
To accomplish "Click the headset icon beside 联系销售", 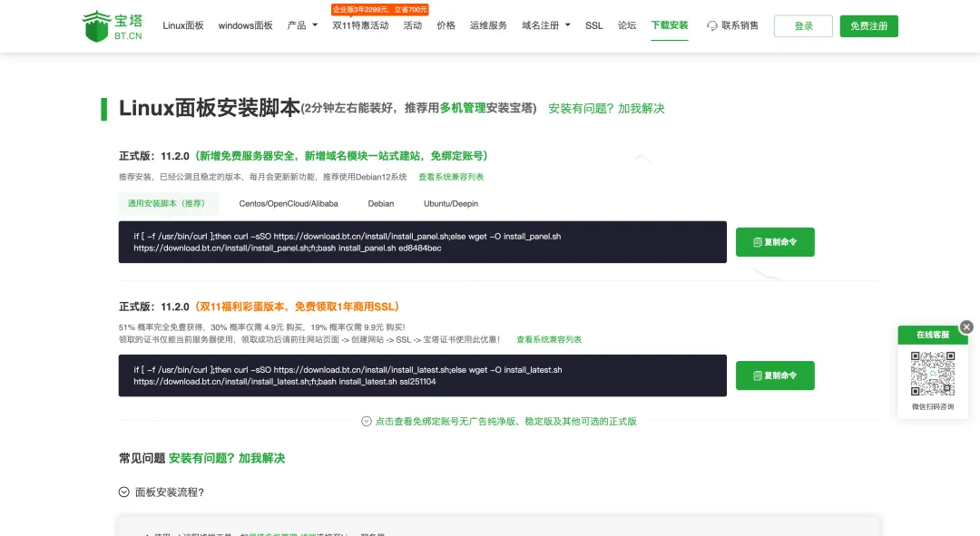I will [712, 25].
